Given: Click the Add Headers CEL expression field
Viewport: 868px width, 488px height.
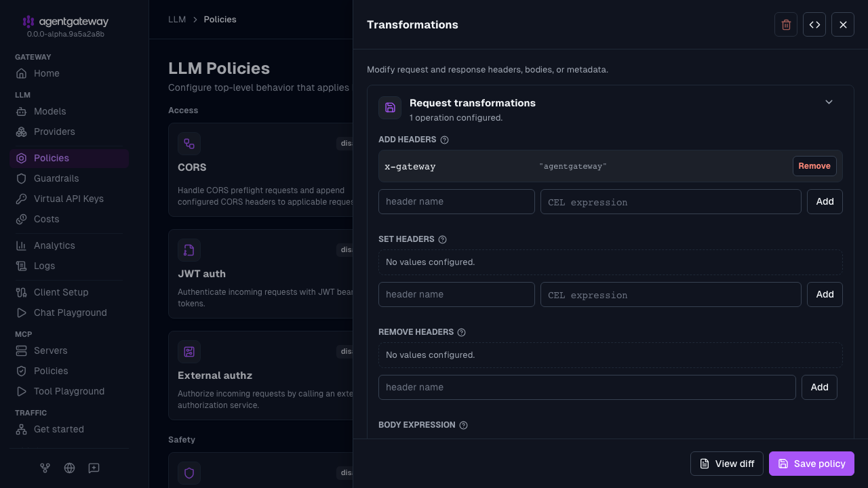Looking at the screenshot, I should tap(671, 201).
